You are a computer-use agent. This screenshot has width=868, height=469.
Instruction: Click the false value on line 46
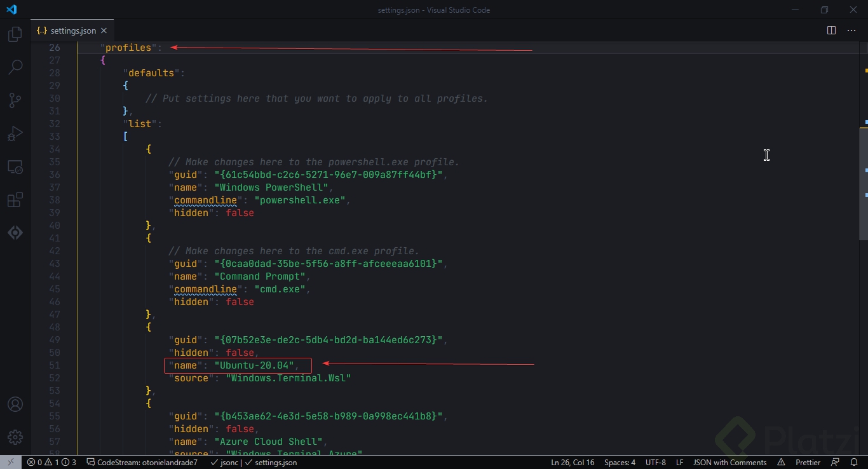(240, 302)
